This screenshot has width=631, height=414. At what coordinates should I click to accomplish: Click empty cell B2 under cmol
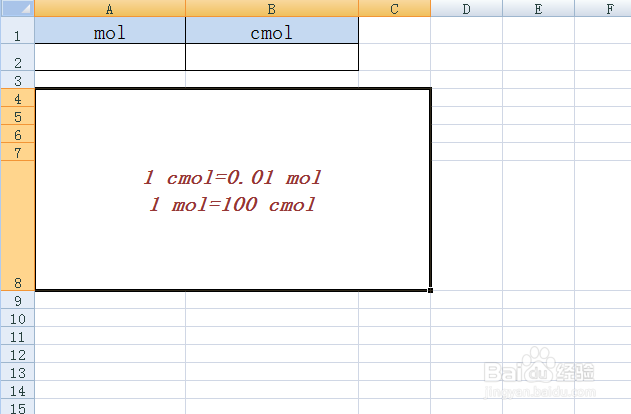pyautogui.click(x=272, y=57)
